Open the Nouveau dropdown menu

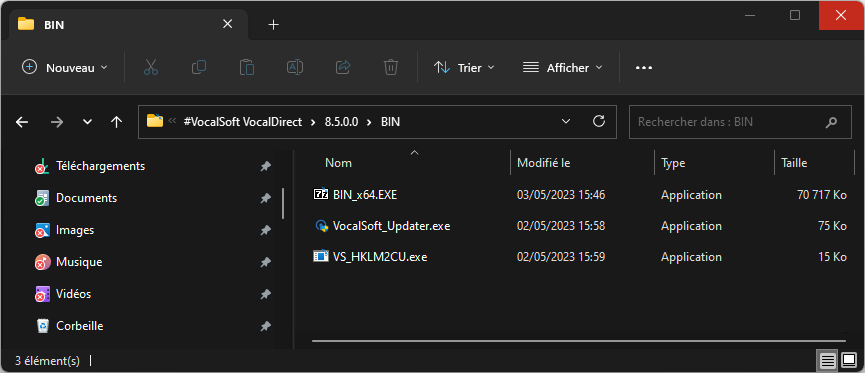click(65, 67)
